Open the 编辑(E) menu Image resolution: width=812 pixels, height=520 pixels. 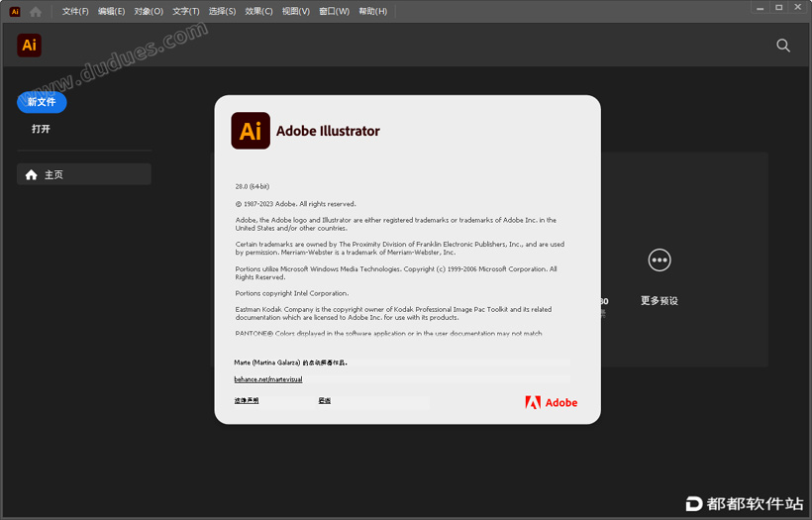pyautogui.click(x=111, y=12)
